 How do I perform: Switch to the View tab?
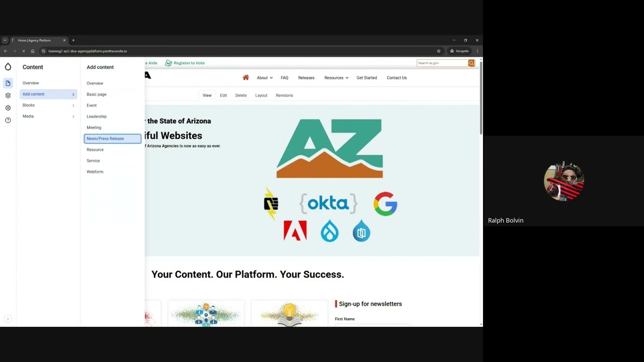(207, 95)
